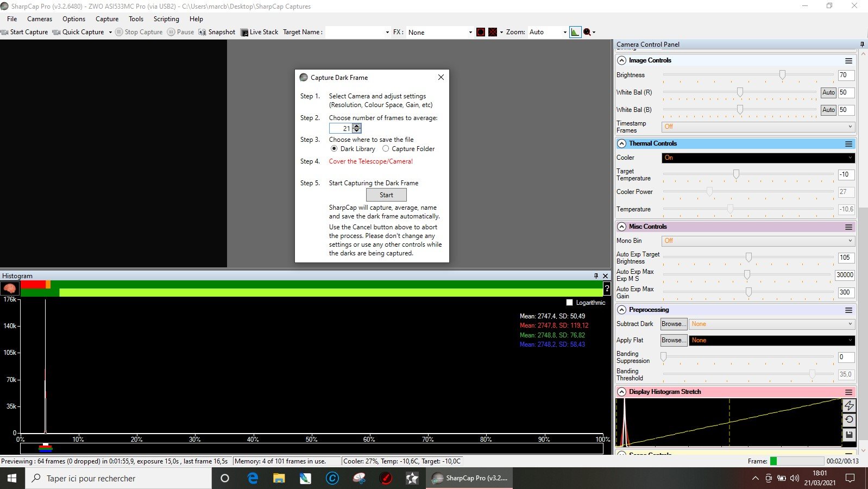
Task: Click the reset stretch circular arrow icon
Action: pos(849,419)
